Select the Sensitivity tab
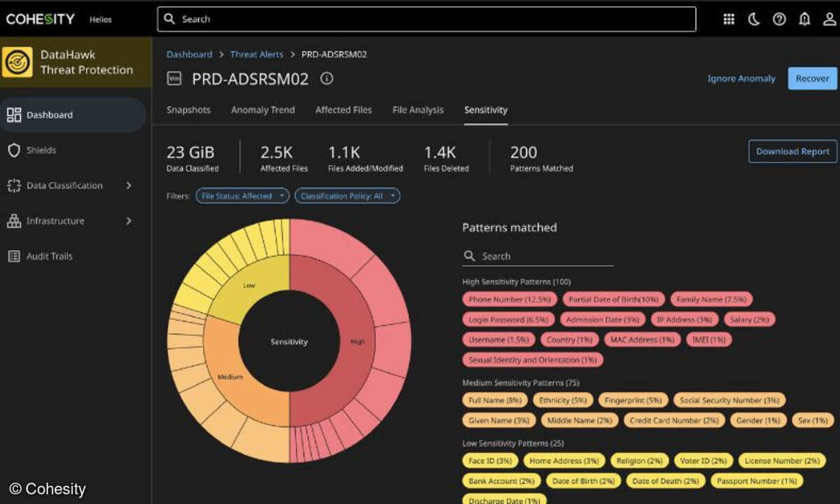Image resolution: width=840 pixels, height=504 pixels. [486, 110]
